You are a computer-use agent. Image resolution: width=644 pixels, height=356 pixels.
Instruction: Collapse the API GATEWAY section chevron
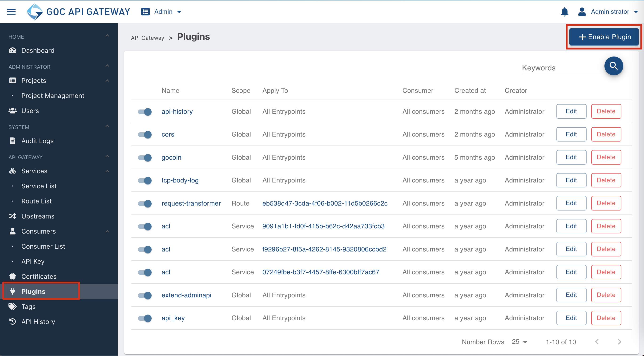tap(107, 156)
